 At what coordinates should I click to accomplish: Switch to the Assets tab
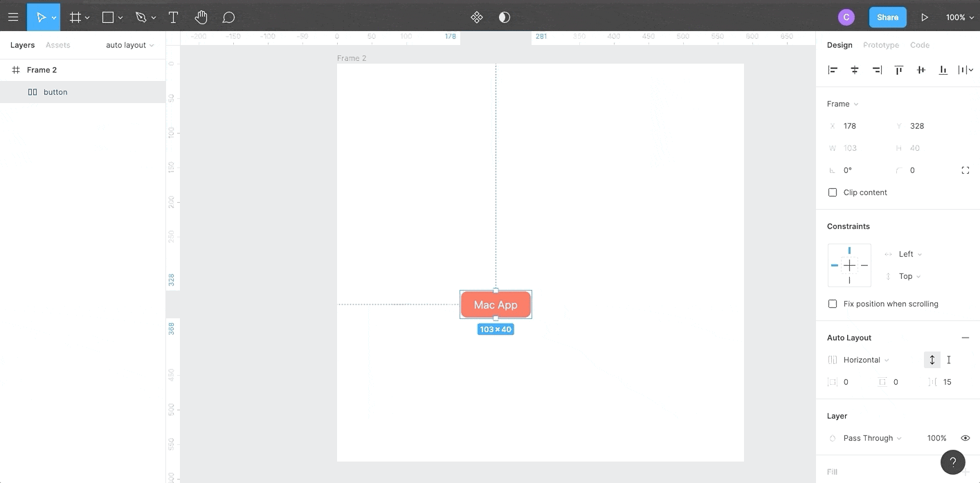click(x=57, y=45)
